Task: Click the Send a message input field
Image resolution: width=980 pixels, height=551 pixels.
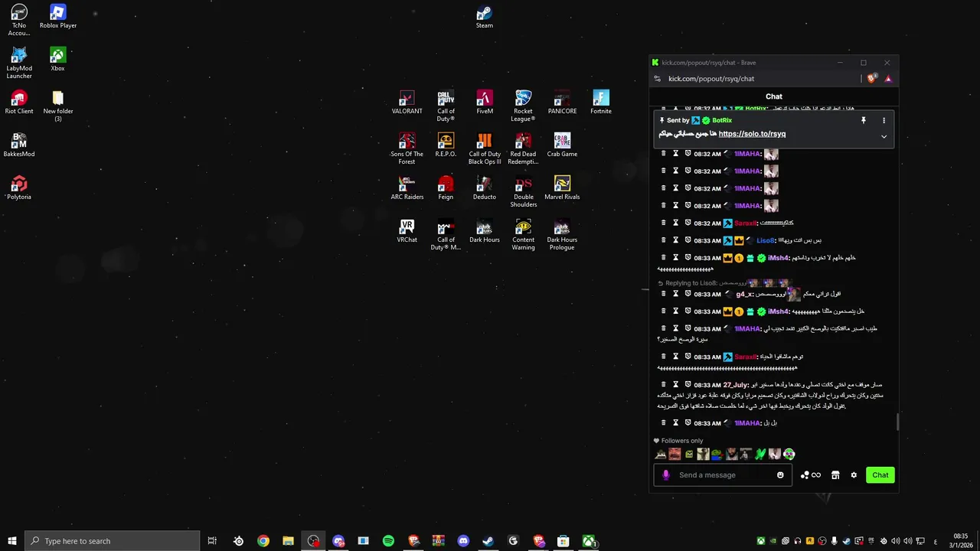Action: tap(724, 475)
